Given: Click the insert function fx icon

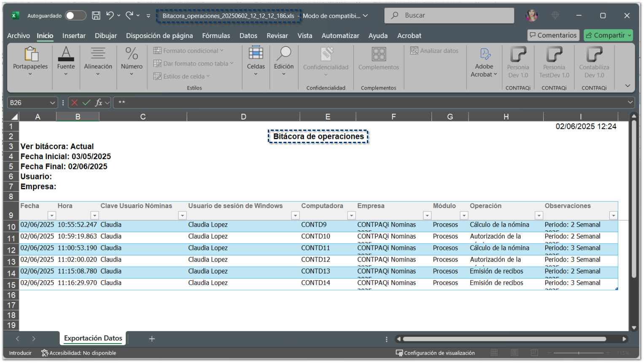Looking at the screenshot, I should click(99, 103).
